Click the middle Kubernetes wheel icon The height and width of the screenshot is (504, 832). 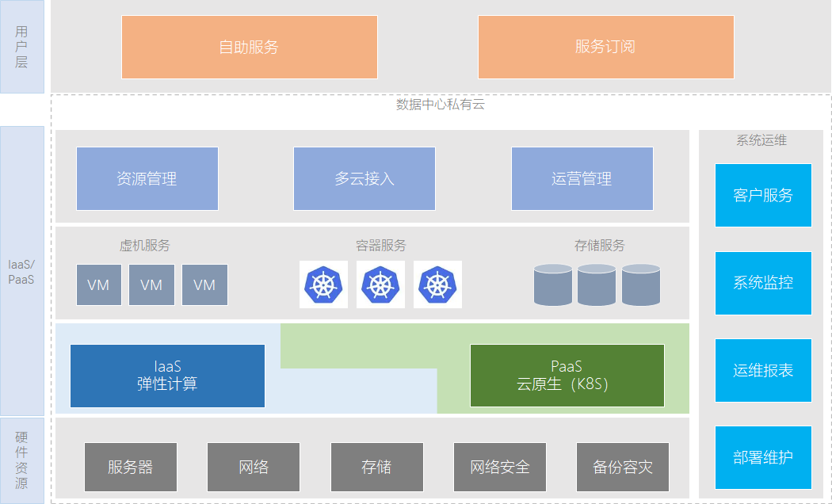380,284
